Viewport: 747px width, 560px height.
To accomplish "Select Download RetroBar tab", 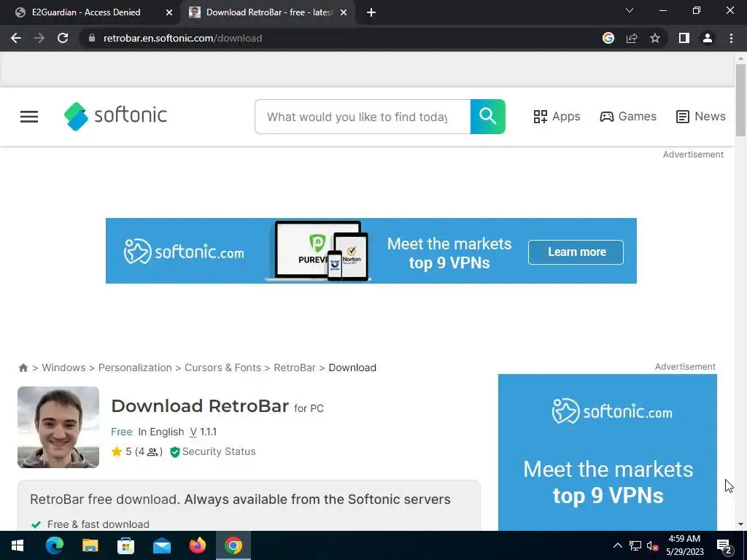I will click(x=269, y=12).
